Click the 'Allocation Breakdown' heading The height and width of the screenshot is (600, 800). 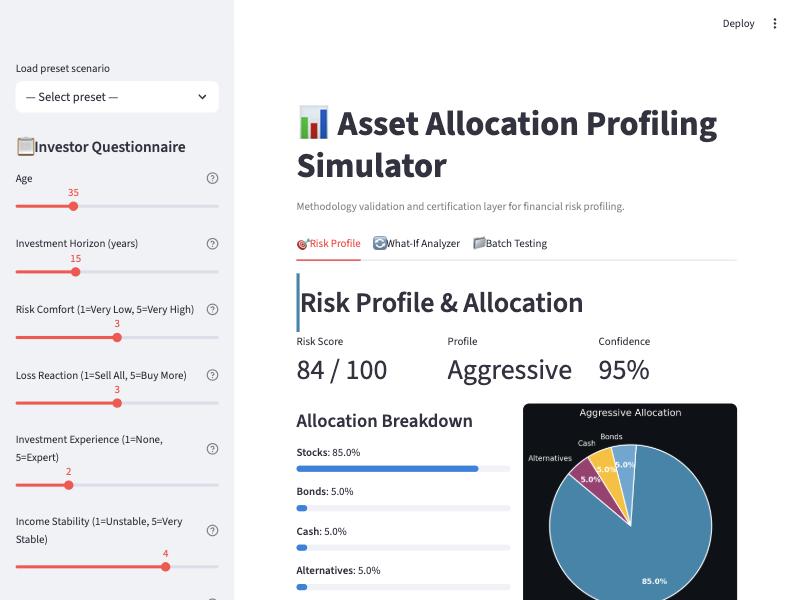point(384,421)
